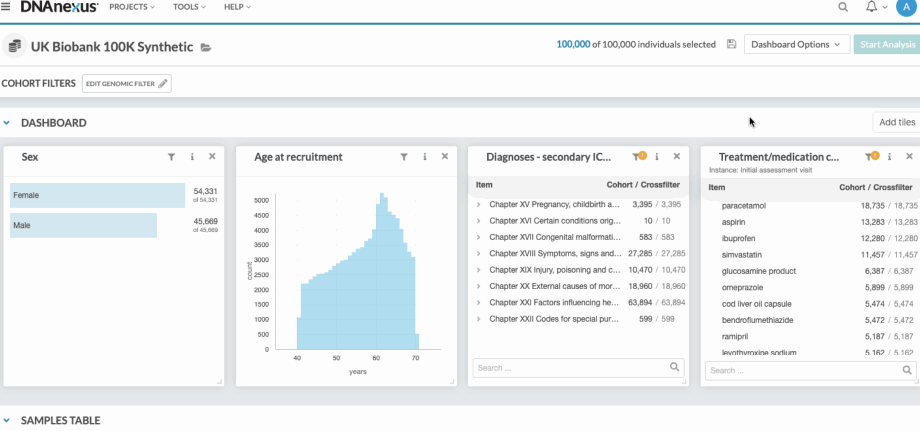920x431 pixels.
Task: Open filter icon on Diagnoses tile
Action: coord(638,157)
